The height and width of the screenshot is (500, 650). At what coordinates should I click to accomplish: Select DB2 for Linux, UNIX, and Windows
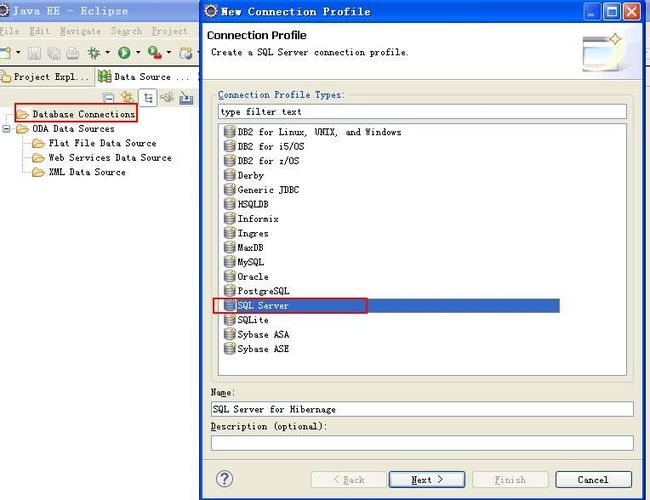coord(313,132)
